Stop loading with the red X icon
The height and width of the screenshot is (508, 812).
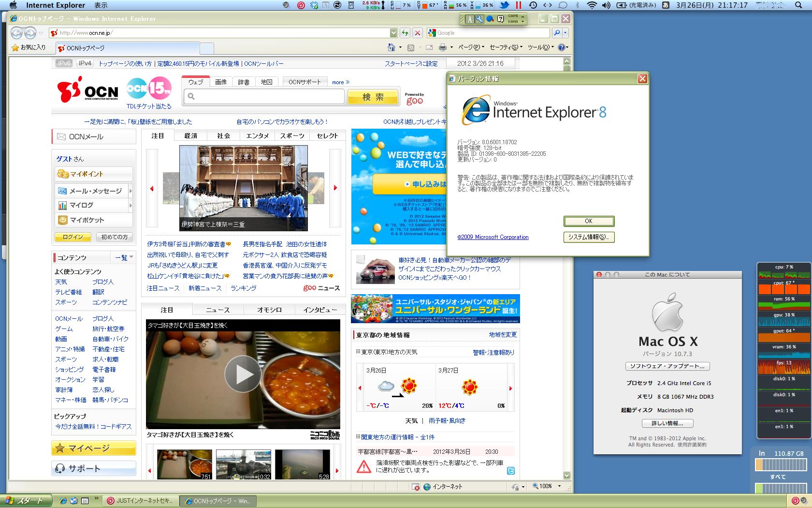418,33
